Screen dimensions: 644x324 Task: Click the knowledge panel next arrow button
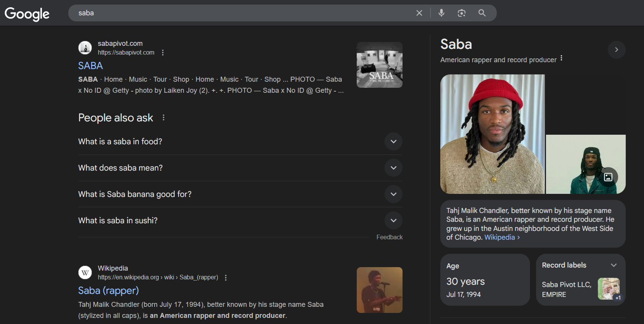point(617,50)
